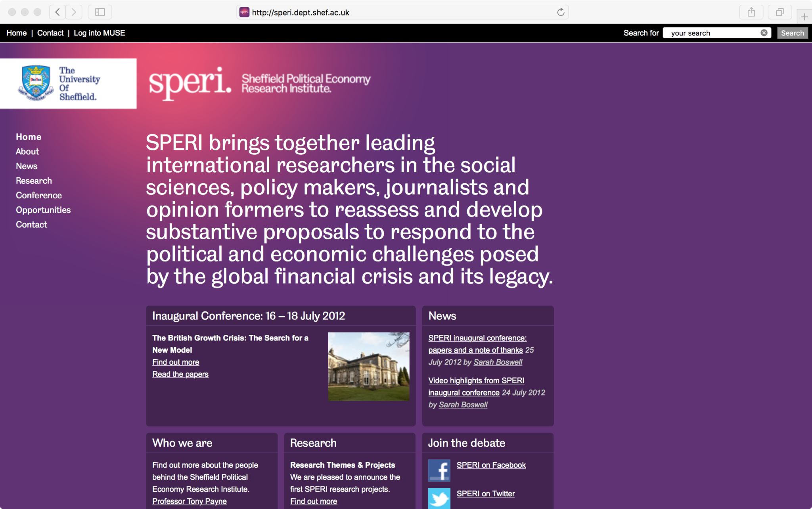Viewport: 812px width, 509px height.
Task: Open the Twitter bird icon
Action: 439,498
